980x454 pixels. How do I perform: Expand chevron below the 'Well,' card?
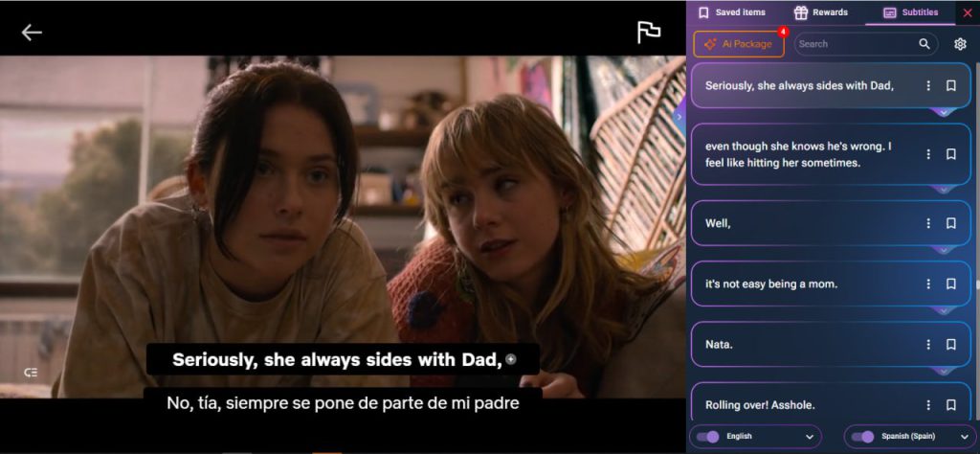pyautogui.click(x=943, y=250)
